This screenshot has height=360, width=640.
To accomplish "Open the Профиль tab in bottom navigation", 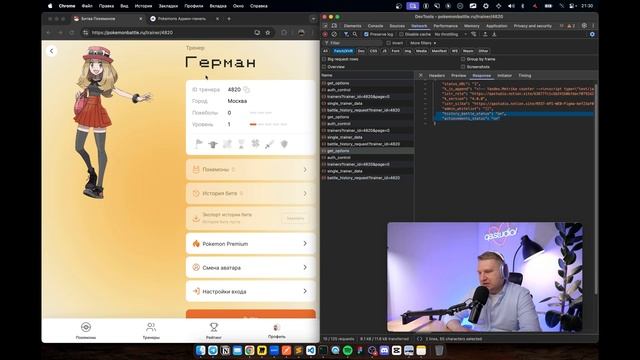I will point(277,331).
